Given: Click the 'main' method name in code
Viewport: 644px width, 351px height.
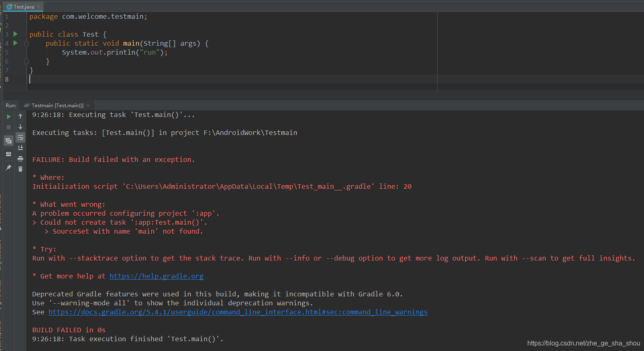Looking at the screenshot, I should point(131,44).
